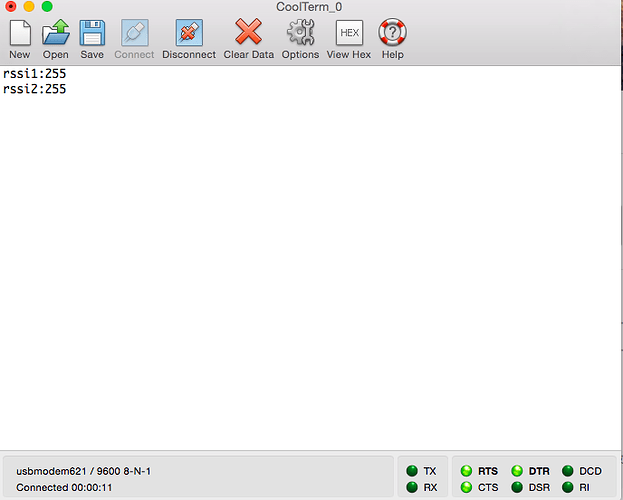Zoom window with the green button
This screenshot has height=500, width=623.
click(x=47, y=6)
